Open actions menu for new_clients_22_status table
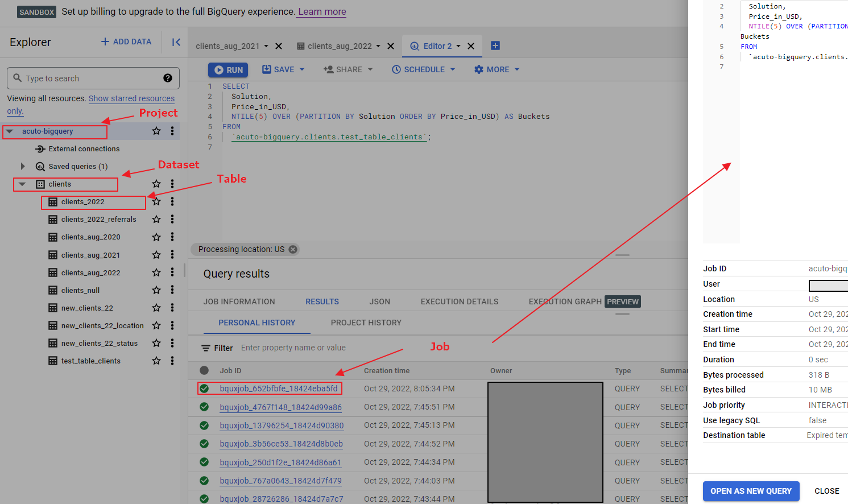Image resolution: width=848 pixels, height=504 pixels. (x=172, y=343)
